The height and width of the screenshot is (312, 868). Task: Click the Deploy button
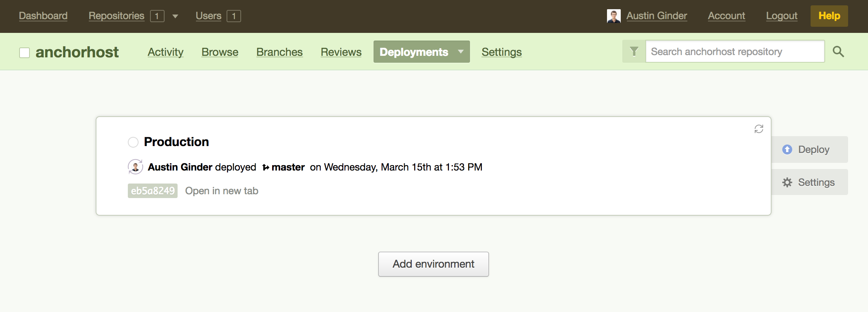809,149
